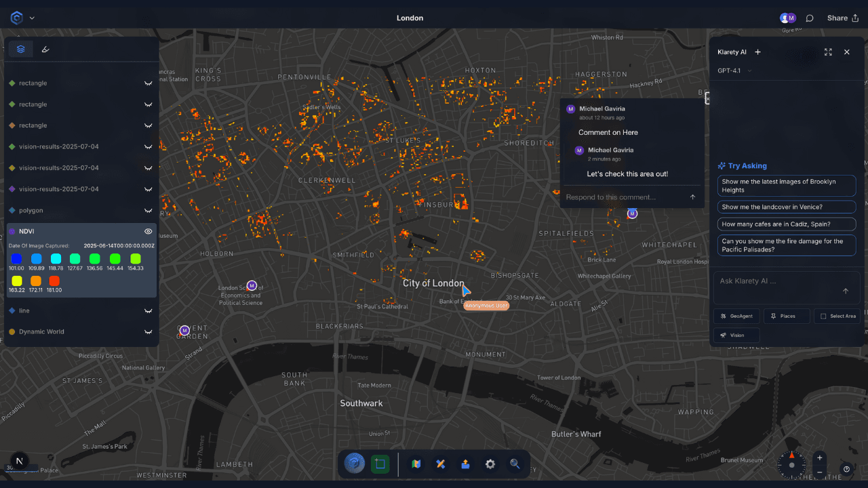Switch to the layers tab in left panel
Screen dimensions: 868x488
coord(21,49)
